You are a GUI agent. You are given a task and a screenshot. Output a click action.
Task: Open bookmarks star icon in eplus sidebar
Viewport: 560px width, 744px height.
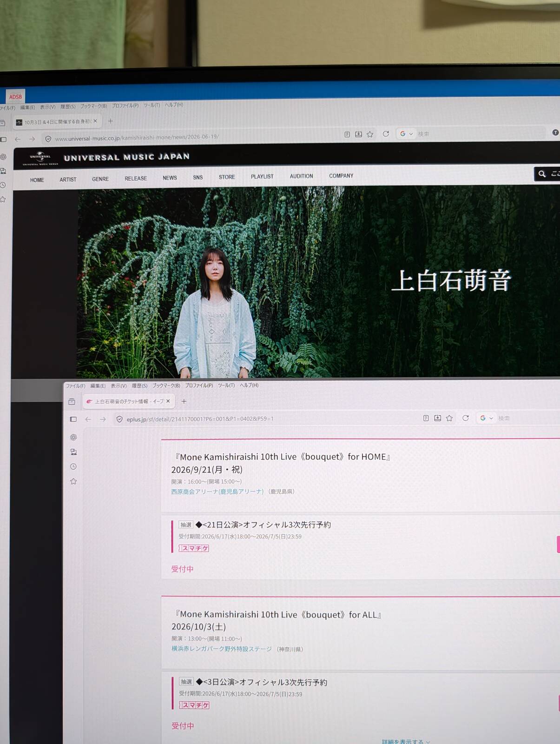coord(73,481)
